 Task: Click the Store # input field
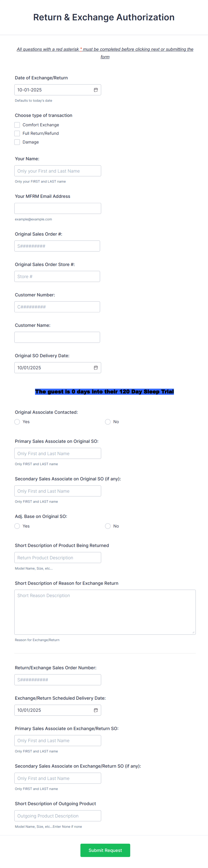pyautogui.click(x=57, y=276)
